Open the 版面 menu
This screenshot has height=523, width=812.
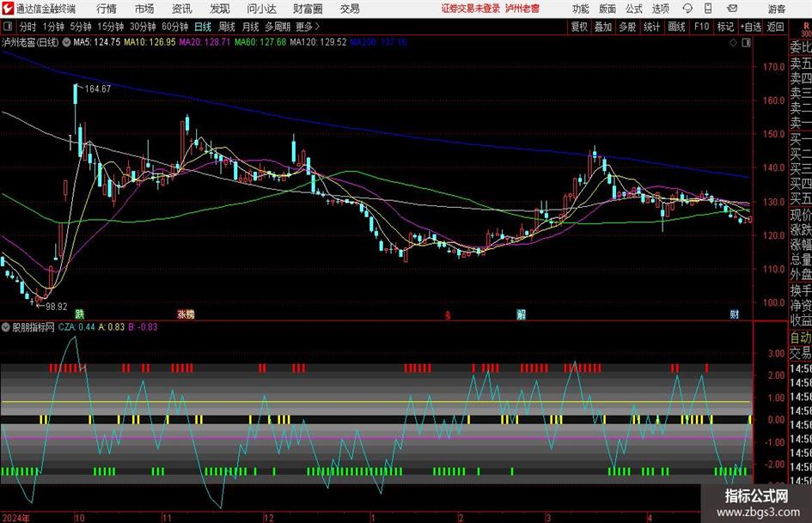click(607, 9)
